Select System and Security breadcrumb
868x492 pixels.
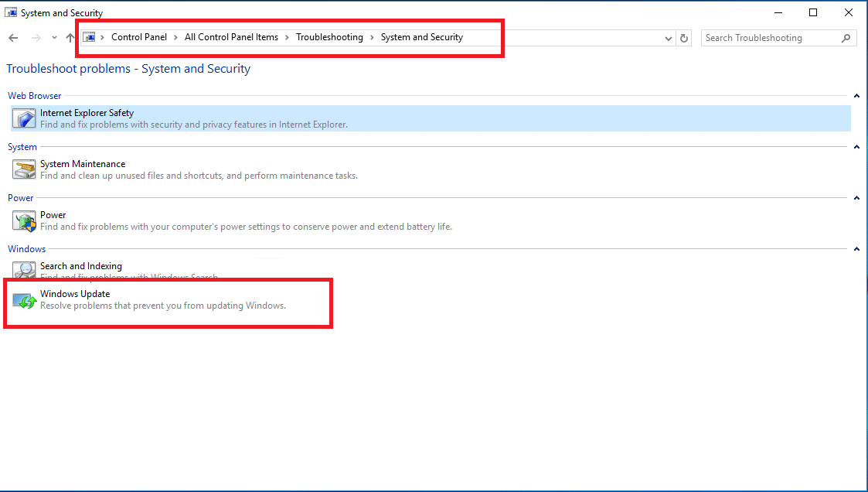pyautogui.click(x=422, y=37)
